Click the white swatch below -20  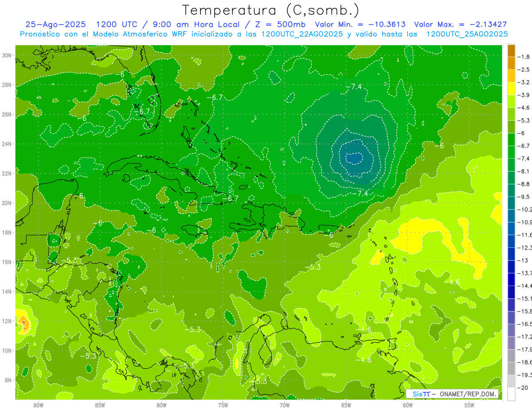[x=511, y=394]
